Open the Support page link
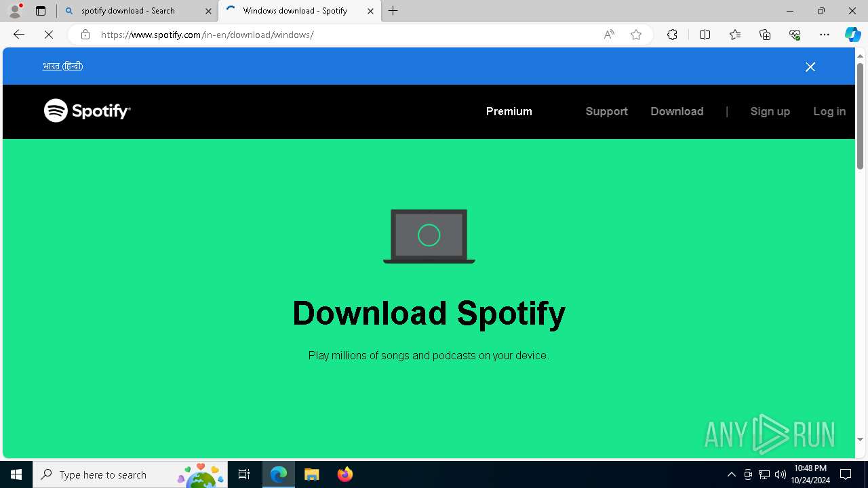The width and height of the screenshot is (868, 488). pos(606,111)
